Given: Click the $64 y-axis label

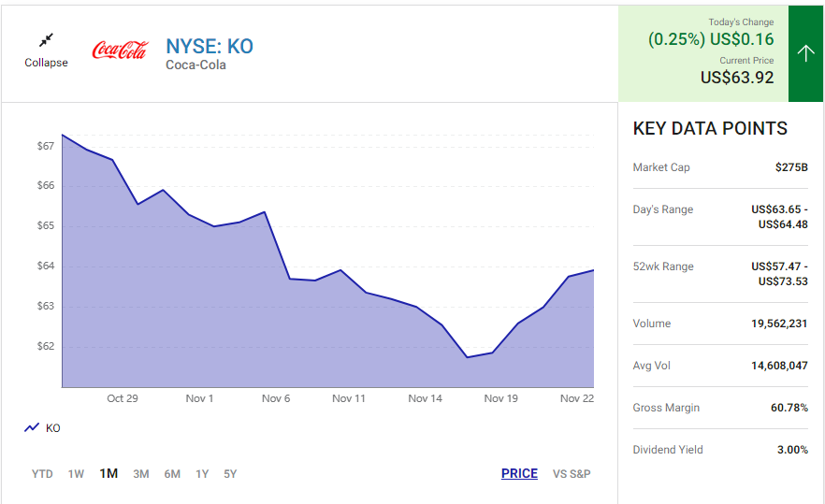Looking at the screenshot, I should 46,266.
